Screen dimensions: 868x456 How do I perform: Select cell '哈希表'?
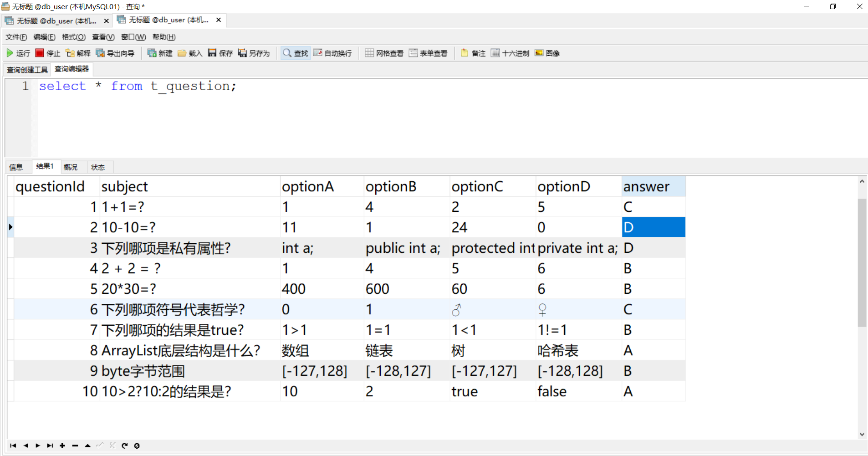pos(579,350)
